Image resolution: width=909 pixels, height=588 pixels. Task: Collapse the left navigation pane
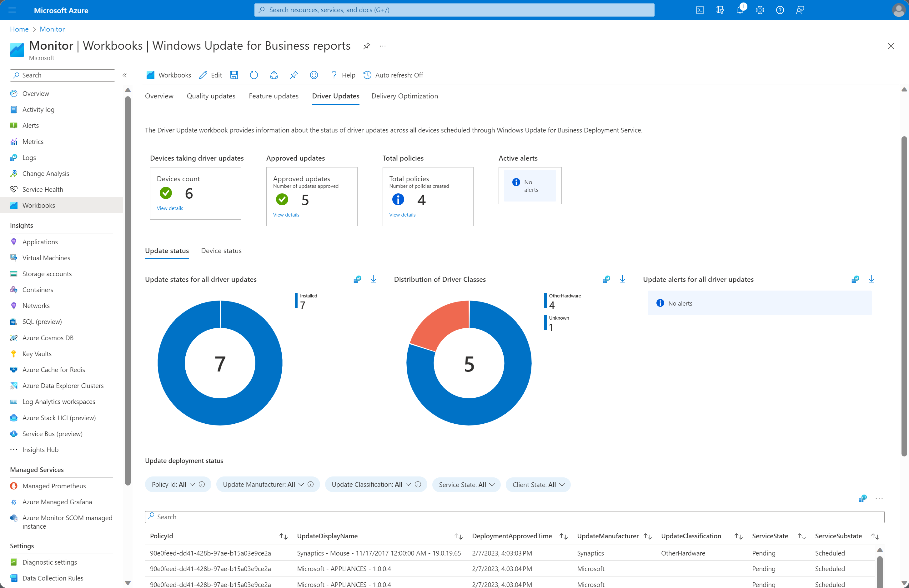124,75
